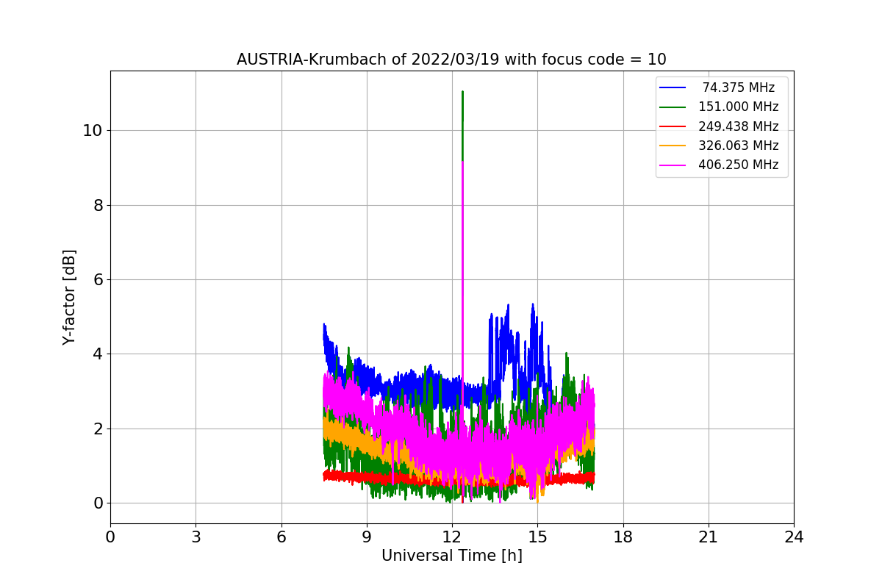
Task: Click the red legend line swatch
Action: 673,126
